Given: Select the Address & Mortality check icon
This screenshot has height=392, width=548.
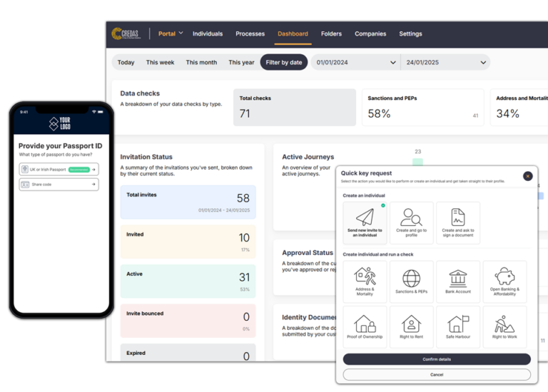Looking at the screenshot, I should click(365, 278).
